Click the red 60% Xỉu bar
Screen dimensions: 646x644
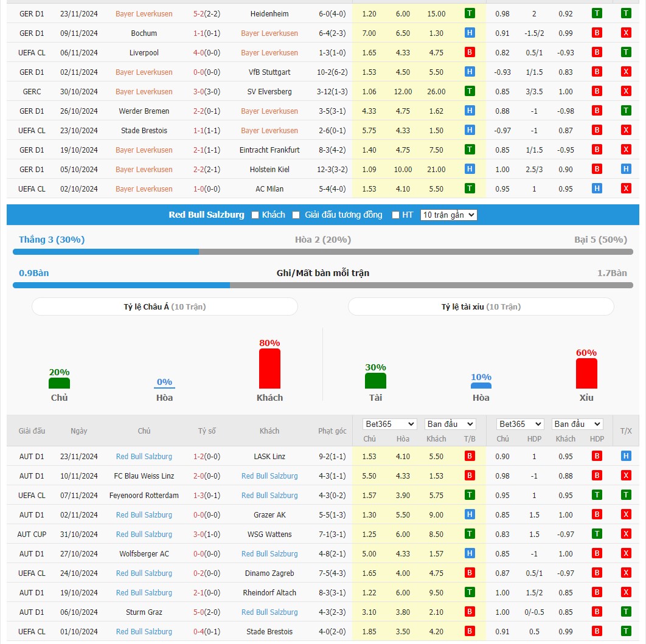point(586,373)
